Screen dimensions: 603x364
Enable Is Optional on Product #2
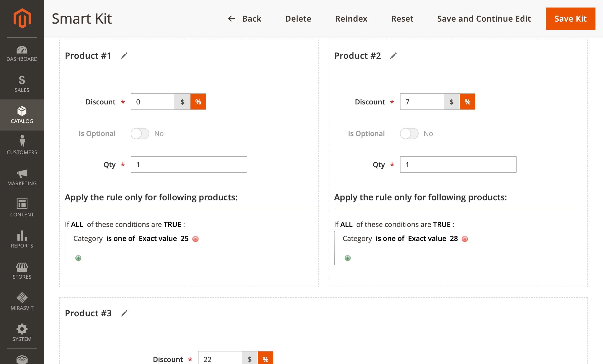point(409,134)
